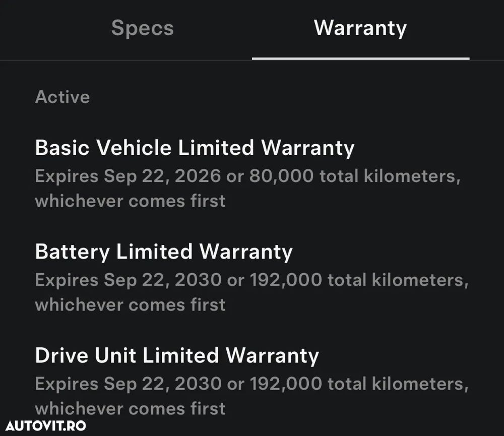
Task: Click the Active section label
Action: click(62, 97)
